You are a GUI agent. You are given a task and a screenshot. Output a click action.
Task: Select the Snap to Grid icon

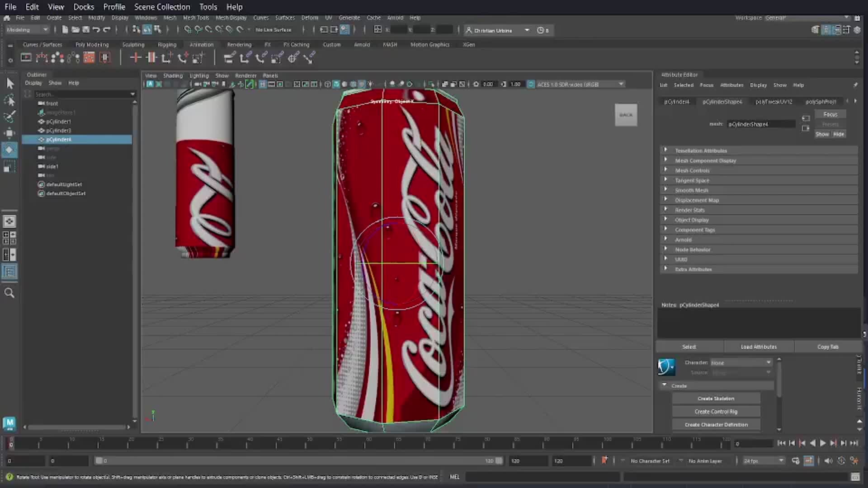coord(187,29)
